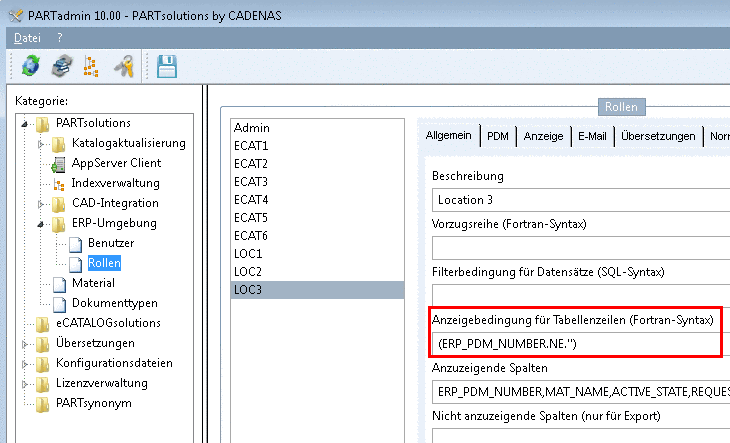Screen dimensions: 730x443
Task: Click the Katalogaktualisierung folder icon
Action: (59, 144)
